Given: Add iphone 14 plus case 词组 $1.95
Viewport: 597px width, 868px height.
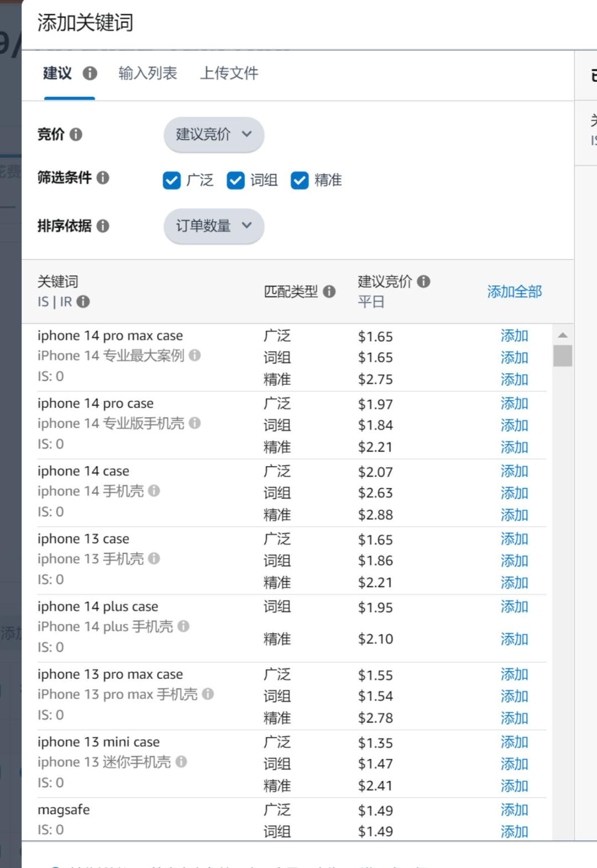Looking at the screenshot, I should 514,606.
